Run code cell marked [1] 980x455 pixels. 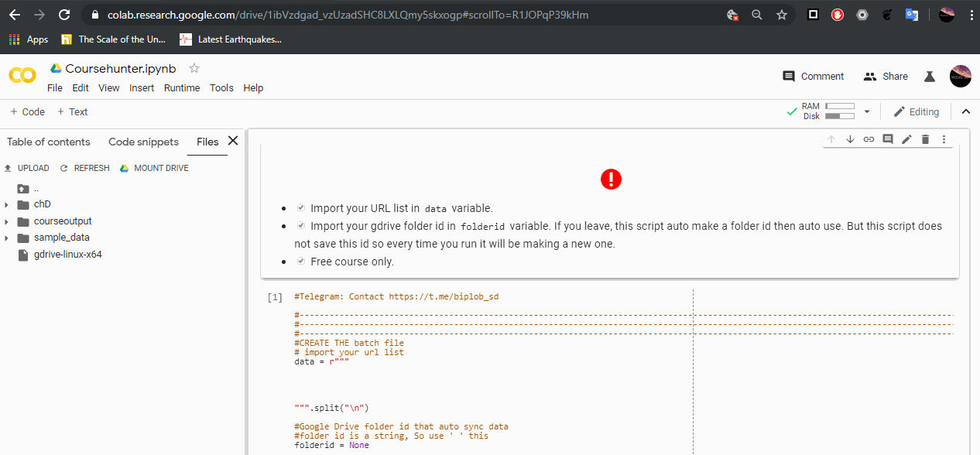coord(275,297)
